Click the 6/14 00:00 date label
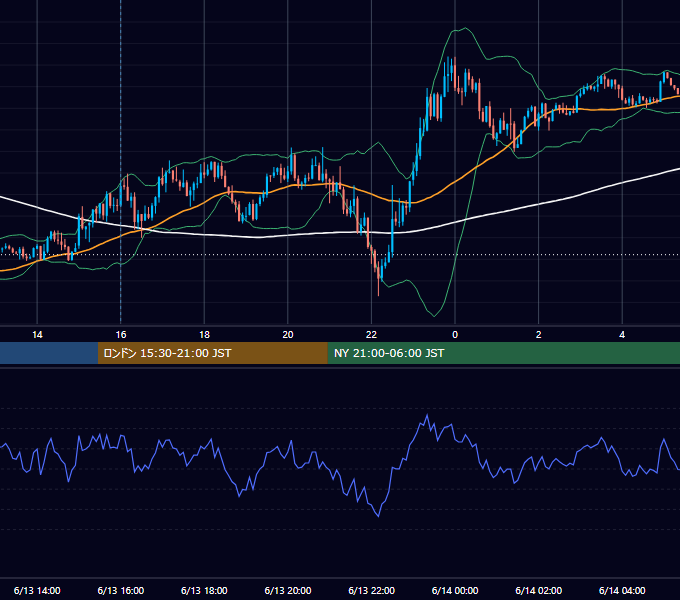The image size is (680, 600). 455,590
